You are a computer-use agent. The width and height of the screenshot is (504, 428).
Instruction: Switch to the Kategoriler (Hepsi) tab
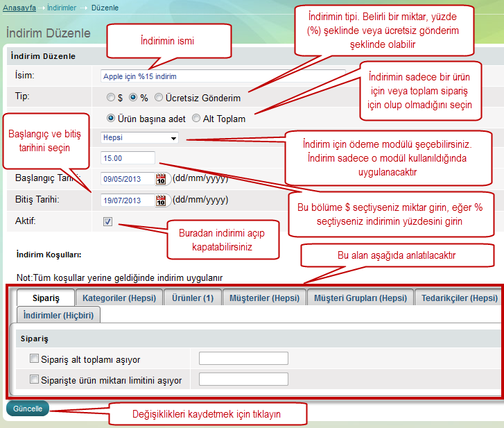[x=119, y=298]
